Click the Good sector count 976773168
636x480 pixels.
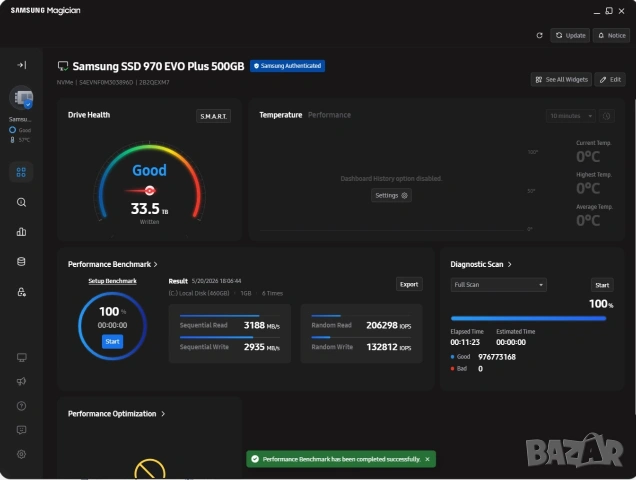[497, 357]
